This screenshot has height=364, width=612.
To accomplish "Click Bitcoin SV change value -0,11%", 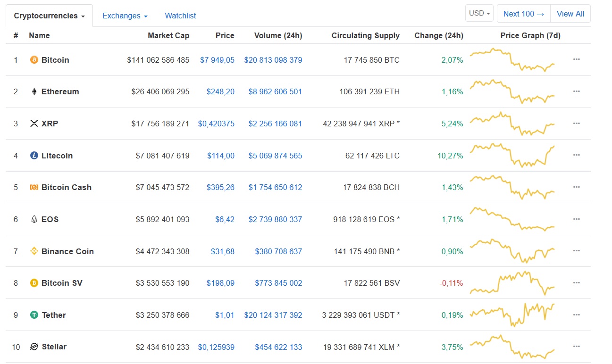I will (x=451, y=283).
